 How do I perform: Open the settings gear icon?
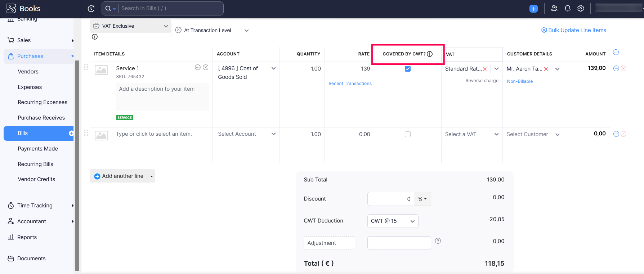tap(581, 8)
